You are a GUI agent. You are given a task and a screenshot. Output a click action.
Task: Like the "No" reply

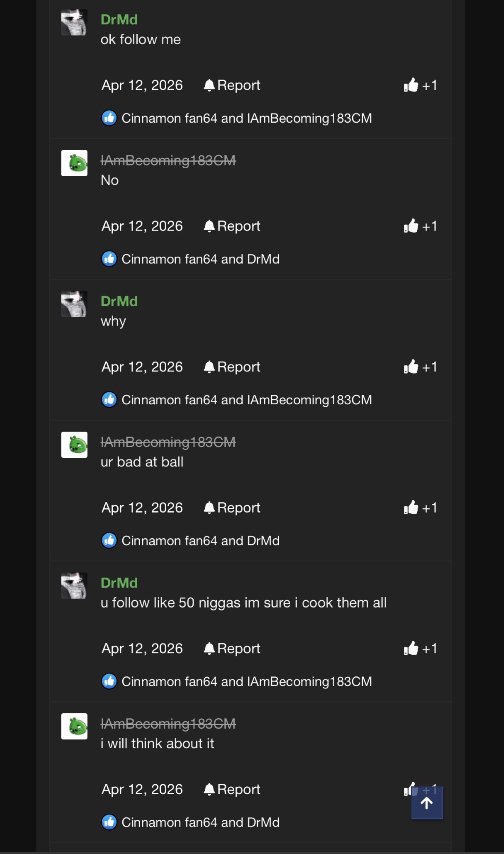420,226
